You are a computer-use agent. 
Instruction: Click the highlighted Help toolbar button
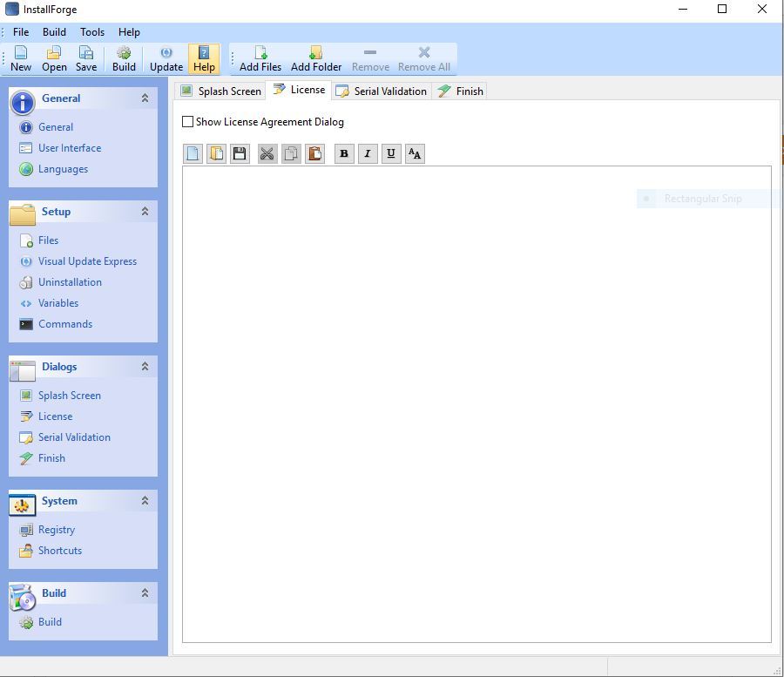click(x=204, y=58)
